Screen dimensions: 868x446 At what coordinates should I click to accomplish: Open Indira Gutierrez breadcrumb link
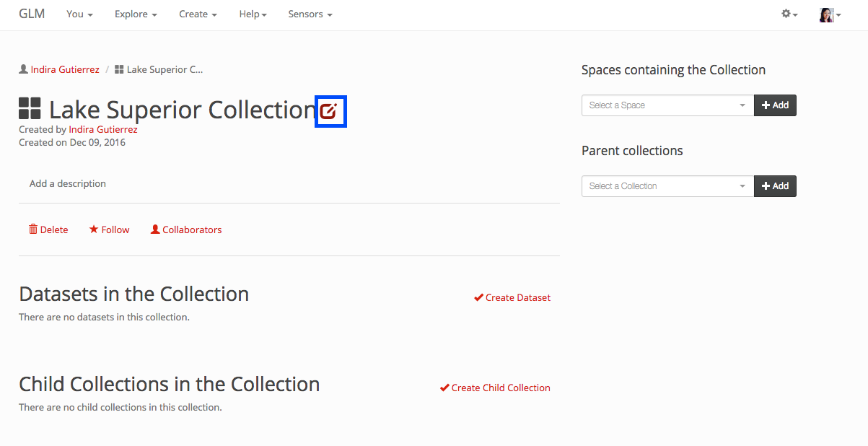65,70
